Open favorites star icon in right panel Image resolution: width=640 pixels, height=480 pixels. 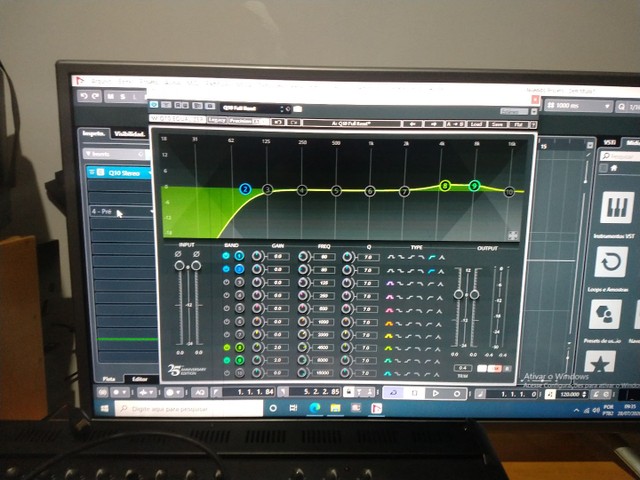(x=600, y=362)
